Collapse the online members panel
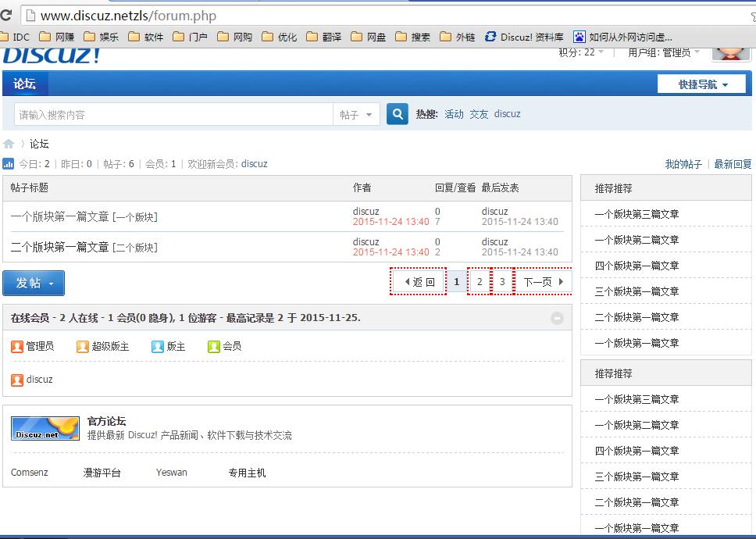Image resolution: width=756 pixels, height=539 pixels. [x=557, y=318]
